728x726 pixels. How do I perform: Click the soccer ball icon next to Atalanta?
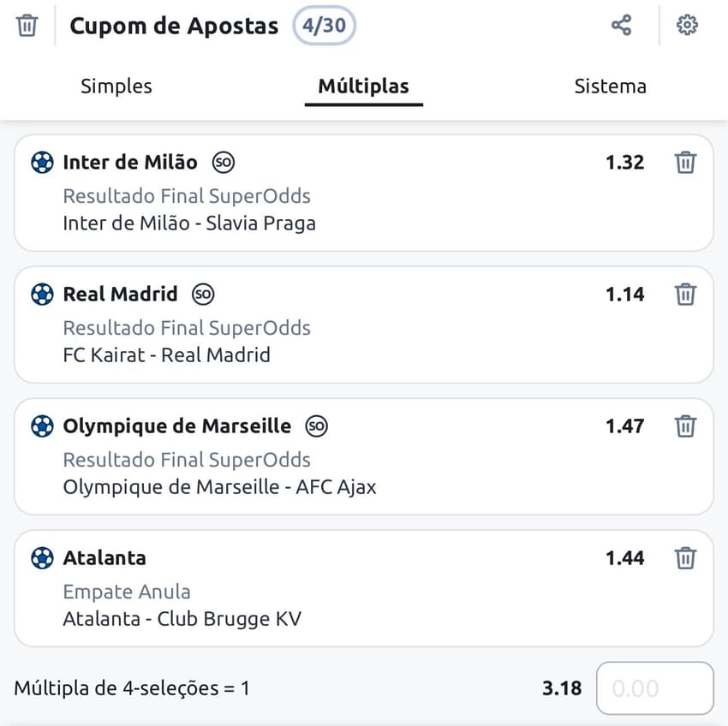[x=41, y=557]
